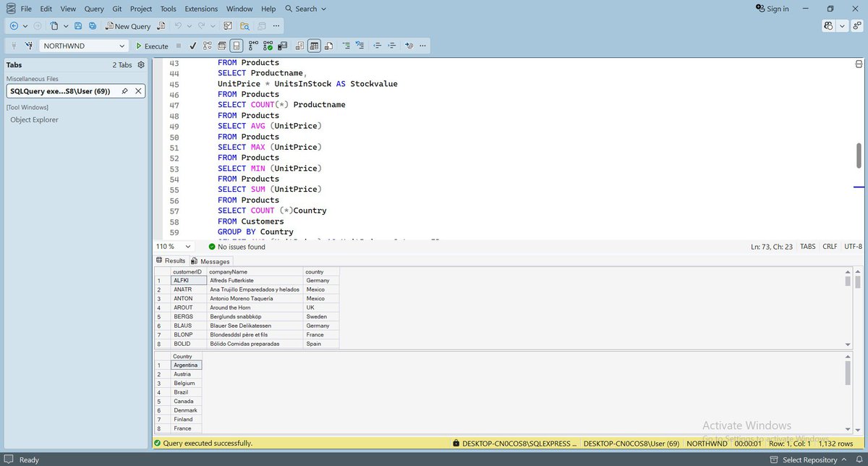Switch to the Results tab
The height and width of the screenshot is (466, 868).
171,260
